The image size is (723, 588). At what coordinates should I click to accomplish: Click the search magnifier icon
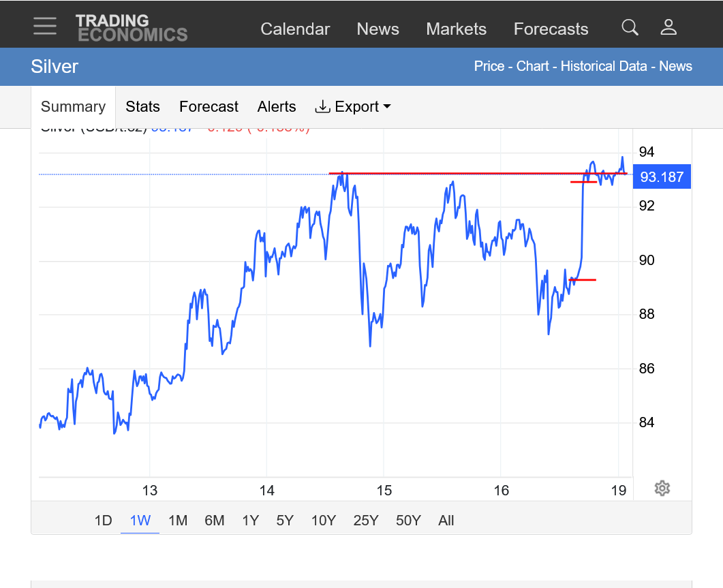click(x=630, y=27)
